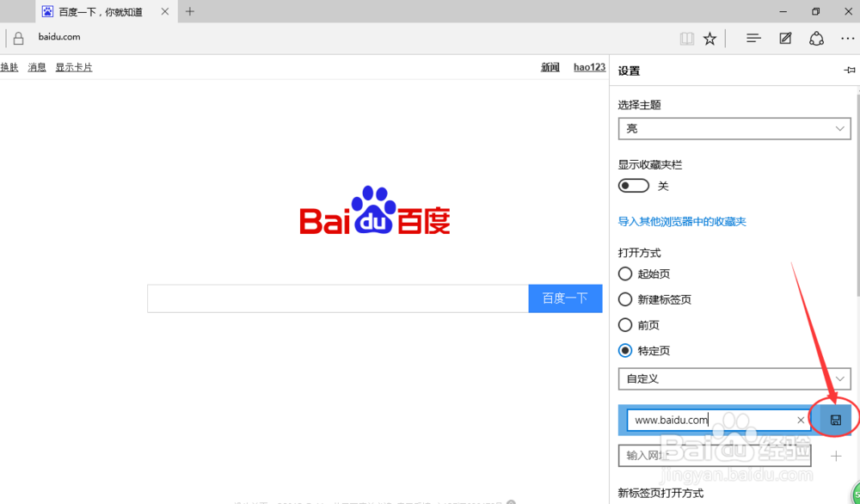The height and width of the screenshot is (504, 860).
Task: Toggle the 显示收藏夹栏 switch
Action: click(634, 186)
